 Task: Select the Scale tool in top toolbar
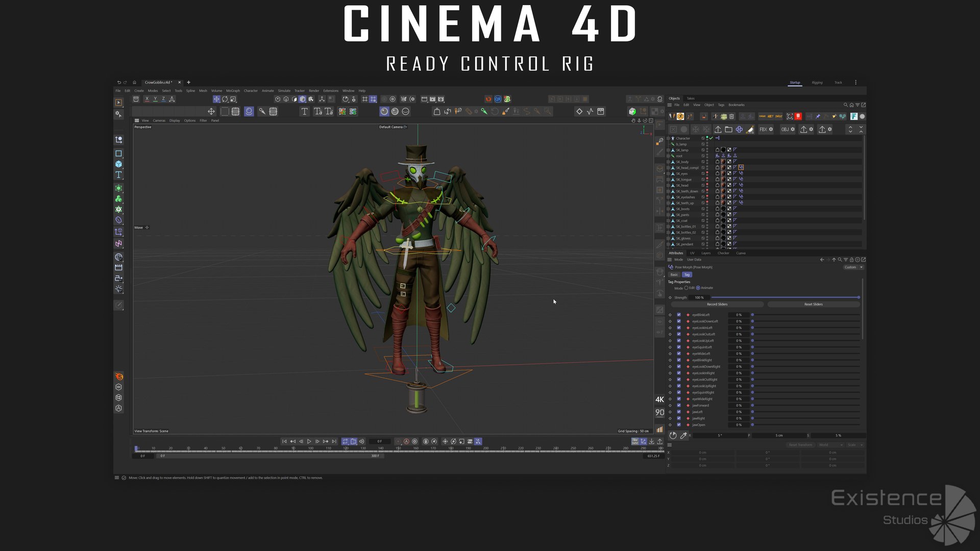(x=233, y=99)
